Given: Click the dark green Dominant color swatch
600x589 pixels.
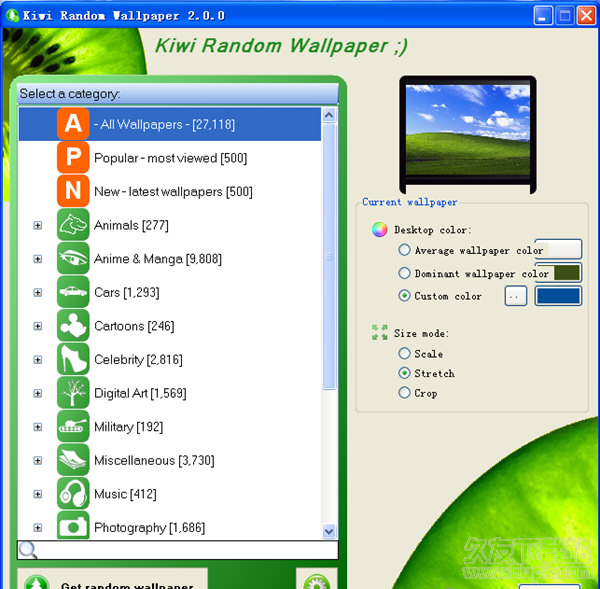Looking at the screenshot, I should point(558,272).
